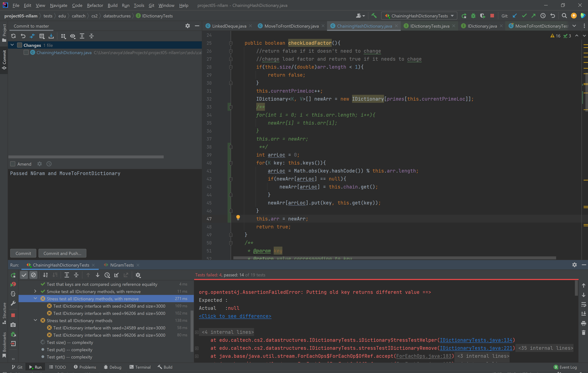Toggle Show Passed tests checkmark button
Image resolution: width=588 pixels, height=373 pixels.
pos(24,275)
